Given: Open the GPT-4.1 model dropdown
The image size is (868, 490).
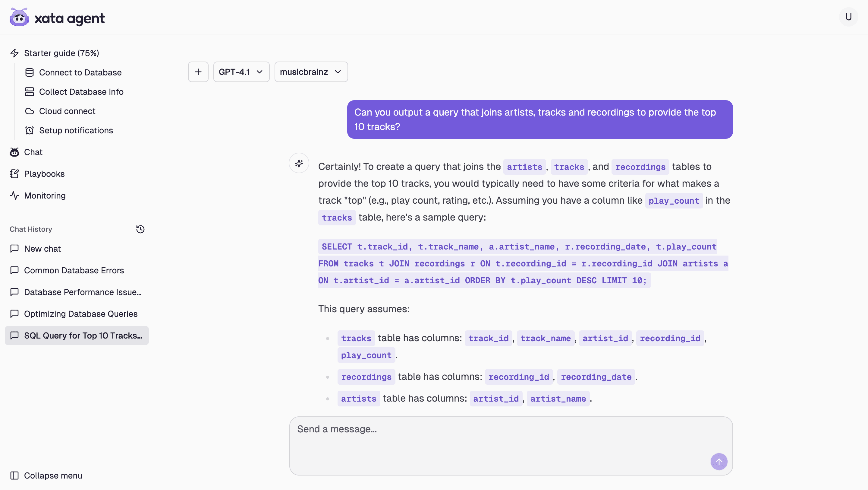Looking at the screenshot, I should pos(241,72).
